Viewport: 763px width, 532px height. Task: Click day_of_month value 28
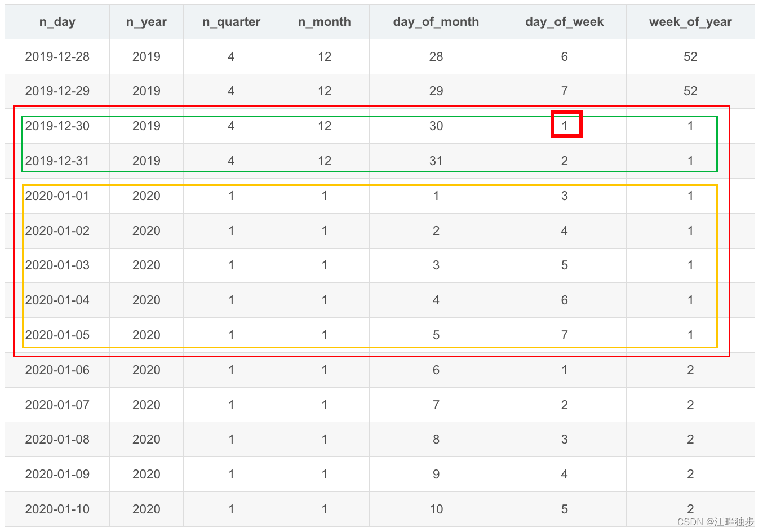coord(436,56)
